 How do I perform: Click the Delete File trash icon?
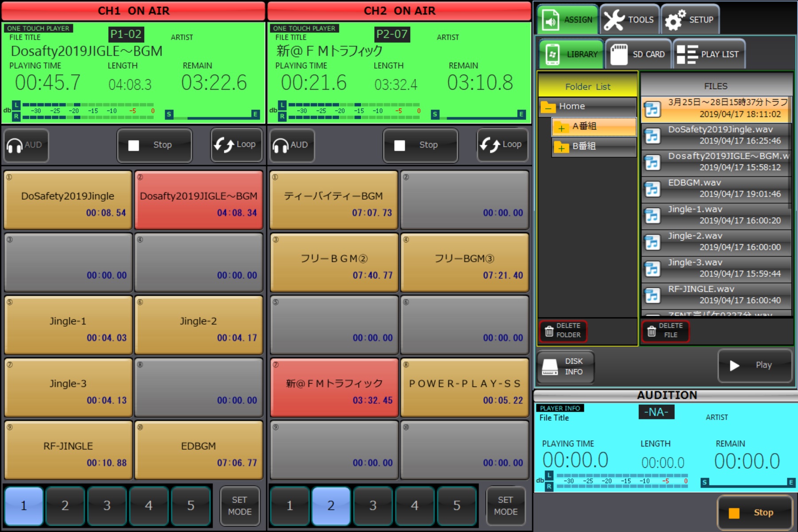click(x=651, y=331)
